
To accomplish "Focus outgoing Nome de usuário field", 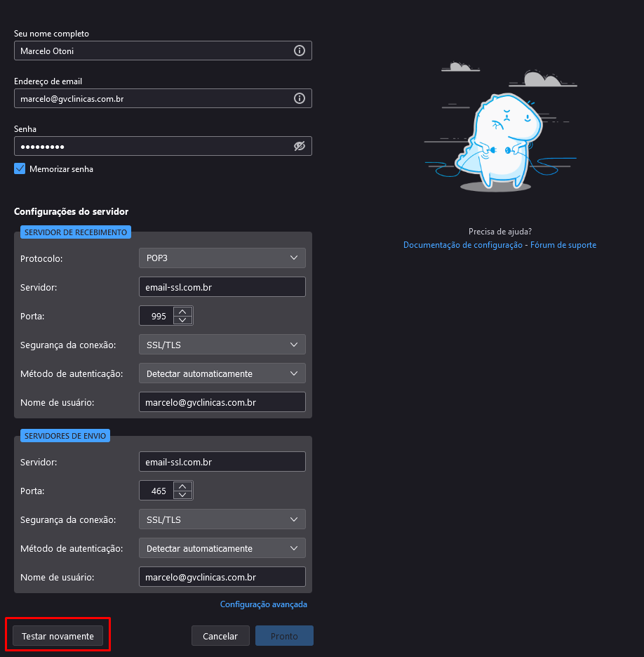I will click(x=222, y=577).
